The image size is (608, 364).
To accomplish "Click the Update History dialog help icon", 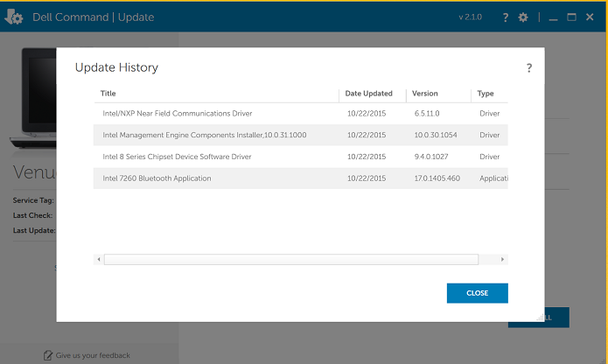I will (529, 68).
